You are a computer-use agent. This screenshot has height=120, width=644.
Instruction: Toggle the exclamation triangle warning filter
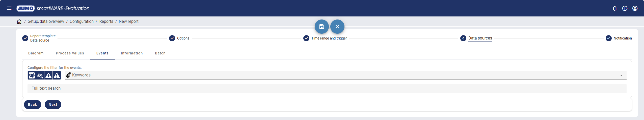pyautogui.click(x=57, y=75)
